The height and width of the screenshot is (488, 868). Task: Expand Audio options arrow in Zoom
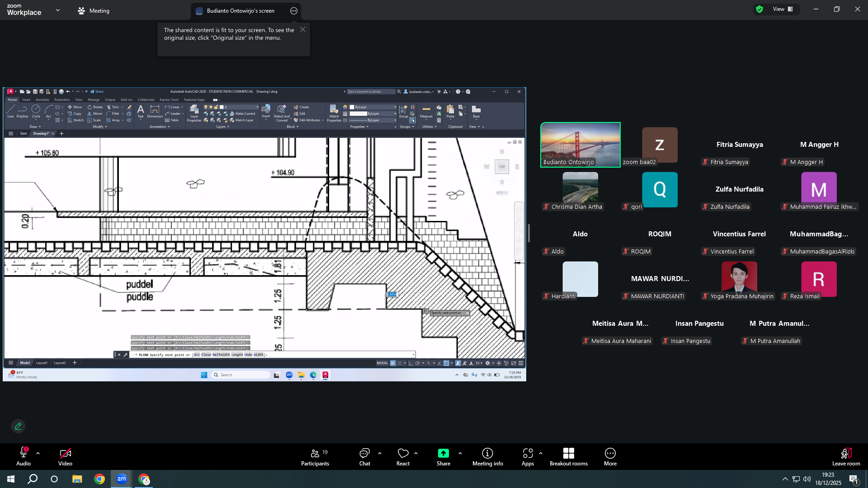pos(38,453)
